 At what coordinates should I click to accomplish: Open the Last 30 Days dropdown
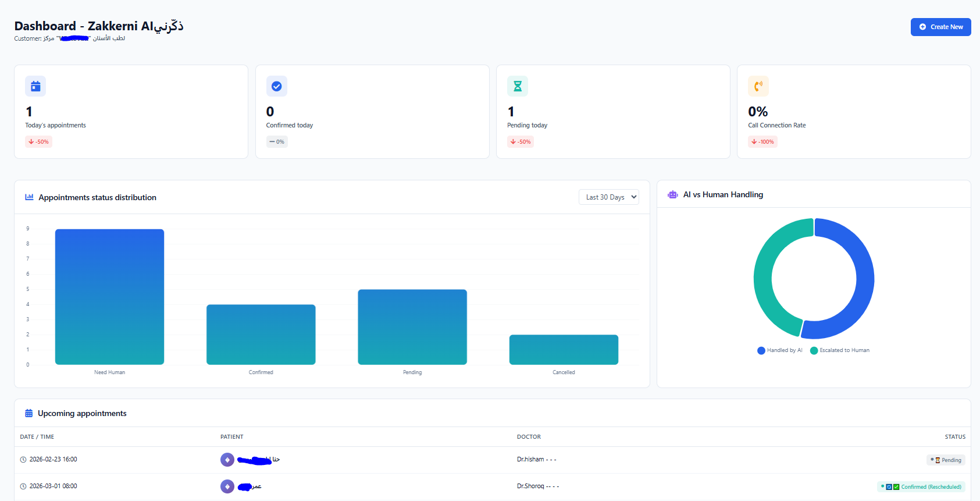click(x=609, y=197)
